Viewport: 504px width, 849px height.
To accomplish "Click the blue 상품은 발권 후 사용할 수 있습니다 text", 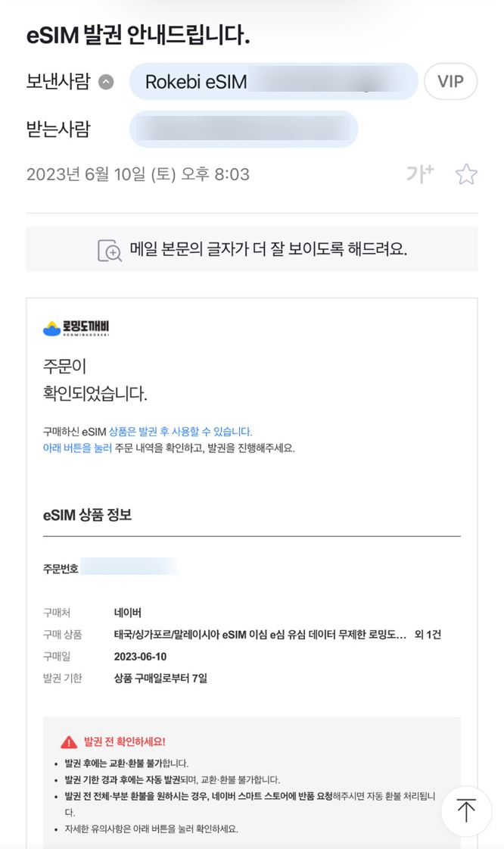I will click(181, 432).
